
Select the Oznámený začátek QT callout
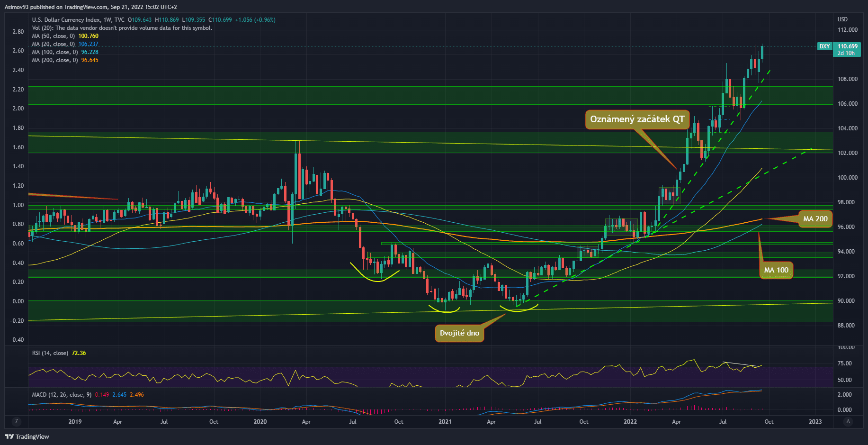[637, 119]
